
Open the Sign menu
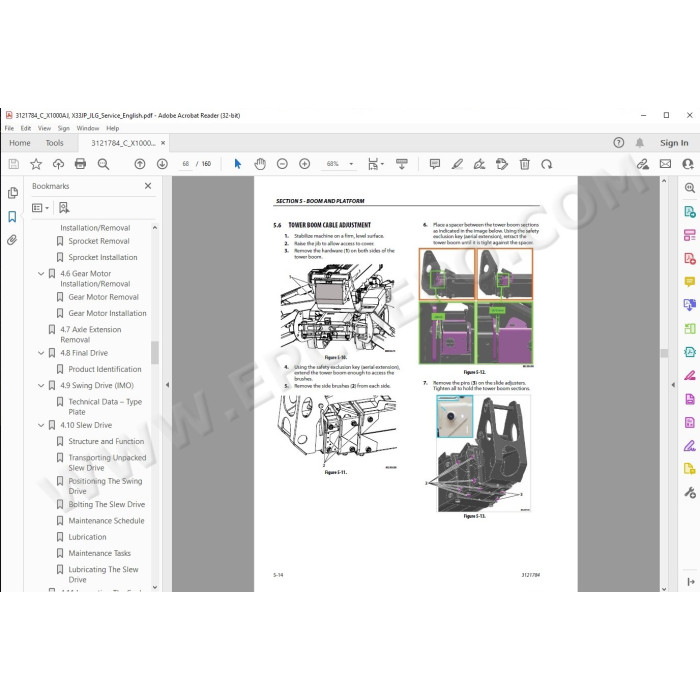[x=64, y=128]
